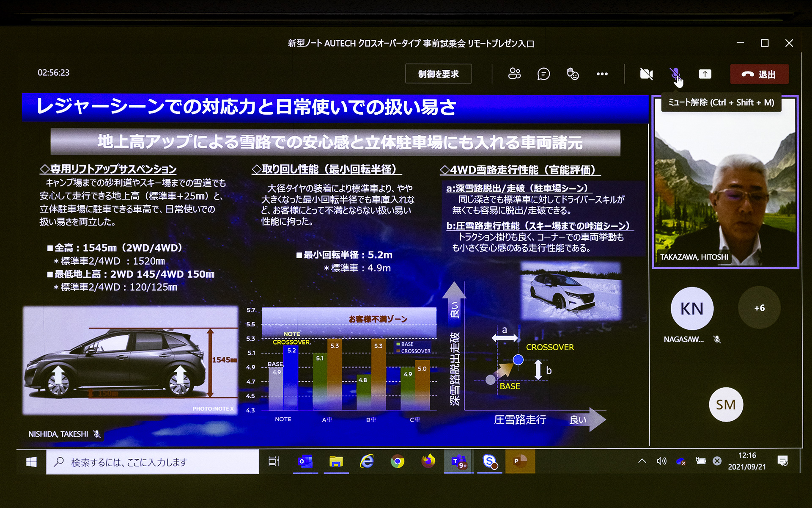Unmute the microphone
Screen dimensions: 812x508
pyautogui.click(x=675, y=74)
